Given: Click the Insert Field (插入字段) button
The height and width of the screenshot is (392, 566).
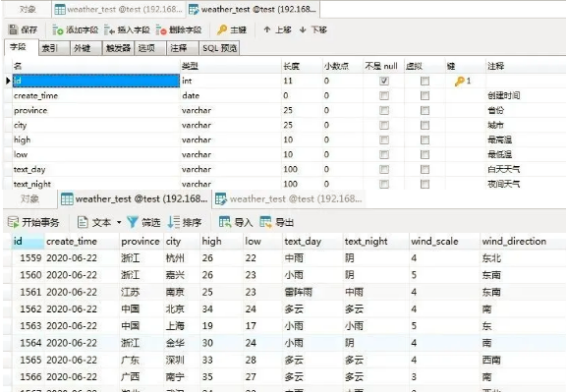Looking at the screenshot, I should click(x=127, y=29).
